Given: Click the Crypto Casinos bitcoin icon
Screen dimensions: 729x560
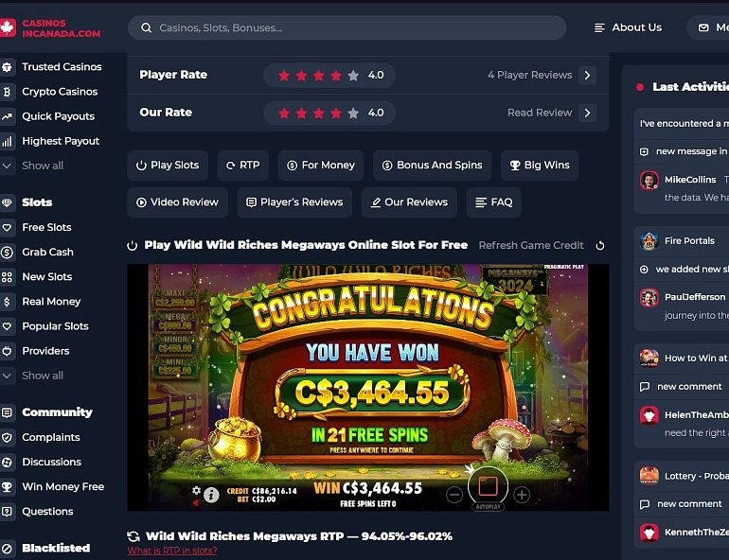Looking at the screenshot, I should 7,92.
